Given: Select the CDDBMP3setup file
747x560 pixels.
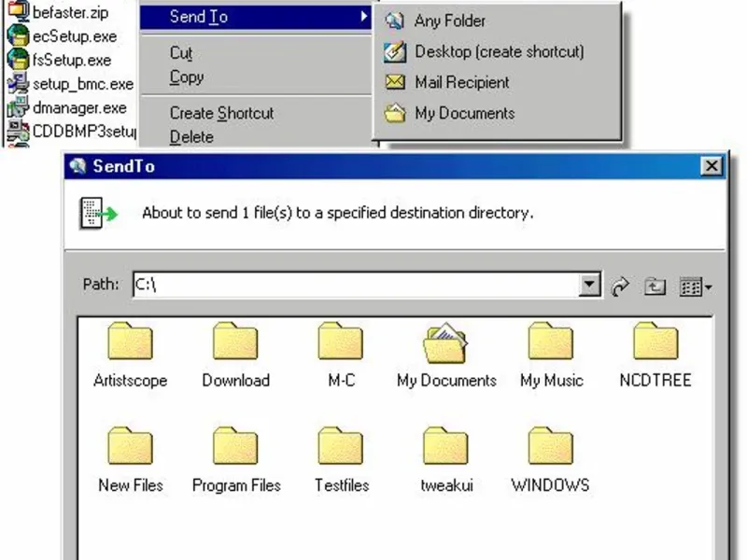Looking at the screenshot, I should (x=84, y=131).
